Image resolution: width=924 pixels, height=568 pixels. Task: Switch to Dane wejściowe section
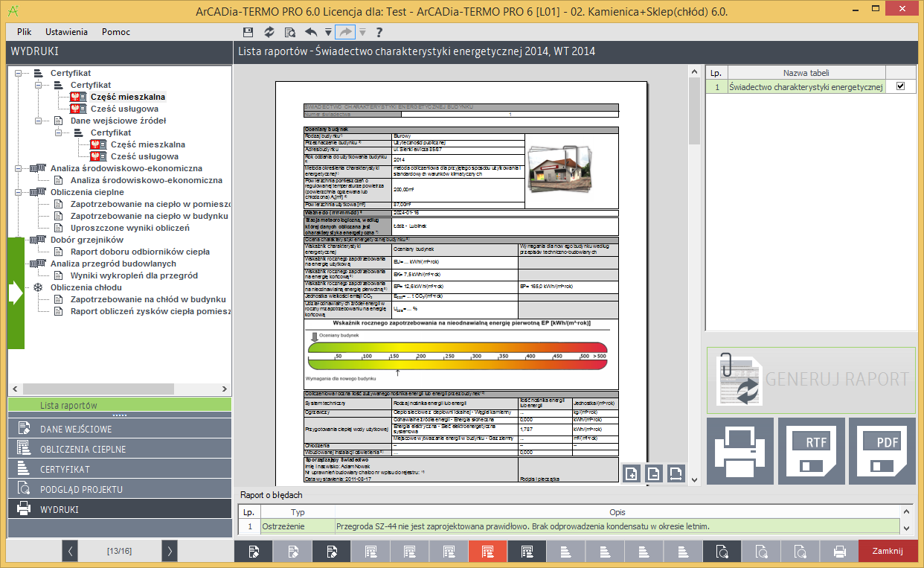tap(120, 429)
